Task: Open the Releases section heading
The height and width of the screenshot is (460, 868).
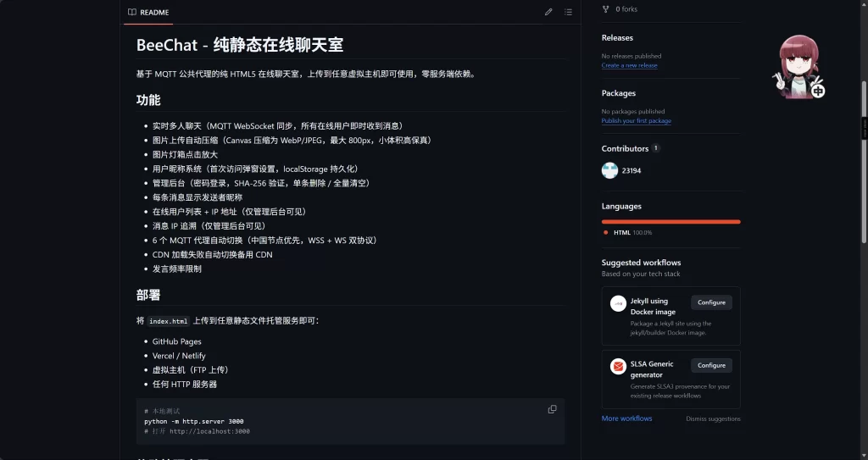Action: tap(617, 37)
